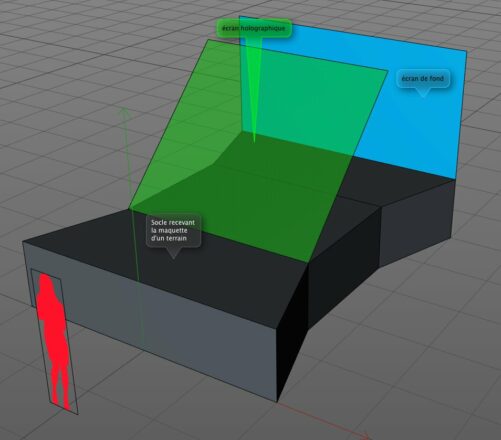Click the pointer tail of écran de fond bubble
This screenshot has width=501, height=440.
pyautogui.click(x=423, y=92)
